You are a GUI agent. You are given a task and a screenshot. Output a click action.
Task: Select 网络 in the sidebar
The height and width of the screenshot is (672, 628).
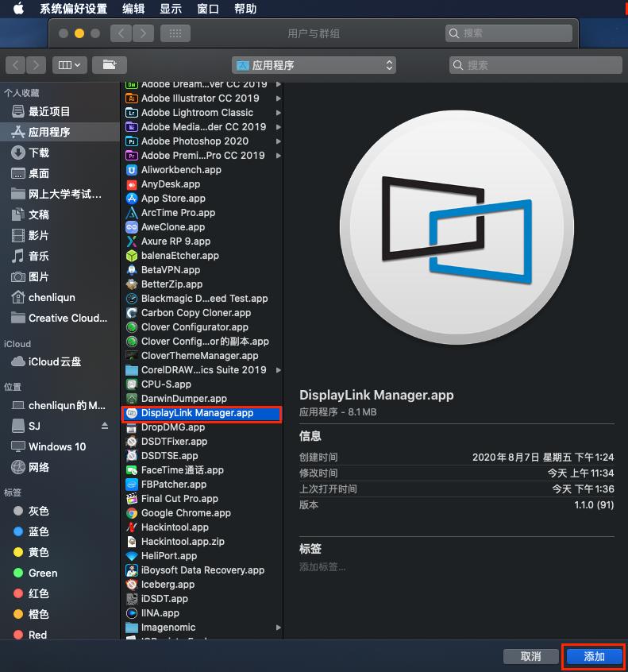coord(60,467)
